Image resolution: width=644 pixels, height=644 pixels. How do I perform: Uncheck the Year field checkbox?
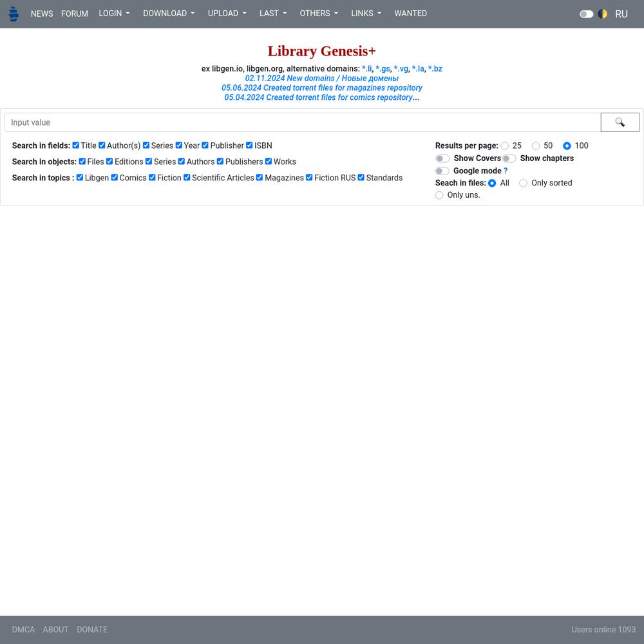178,146
